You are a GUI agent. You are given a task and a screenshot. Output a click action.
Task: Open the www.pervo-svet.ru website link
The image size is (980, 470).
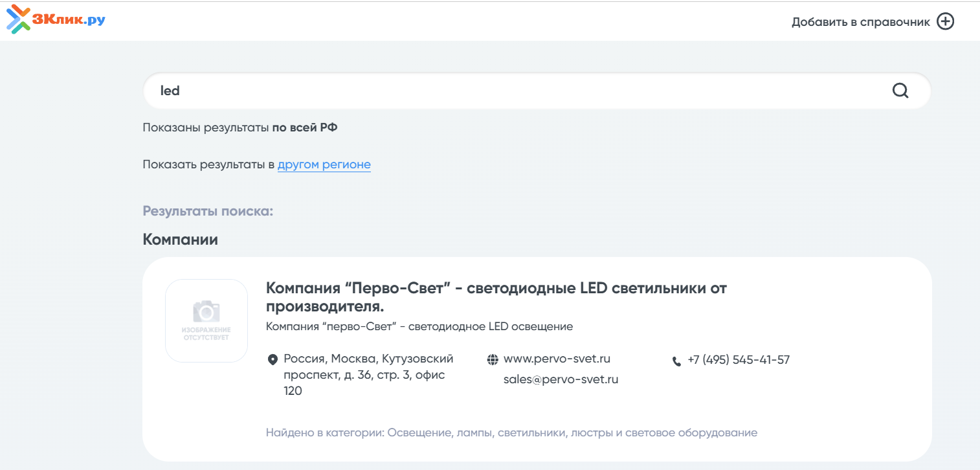(557, 359)
